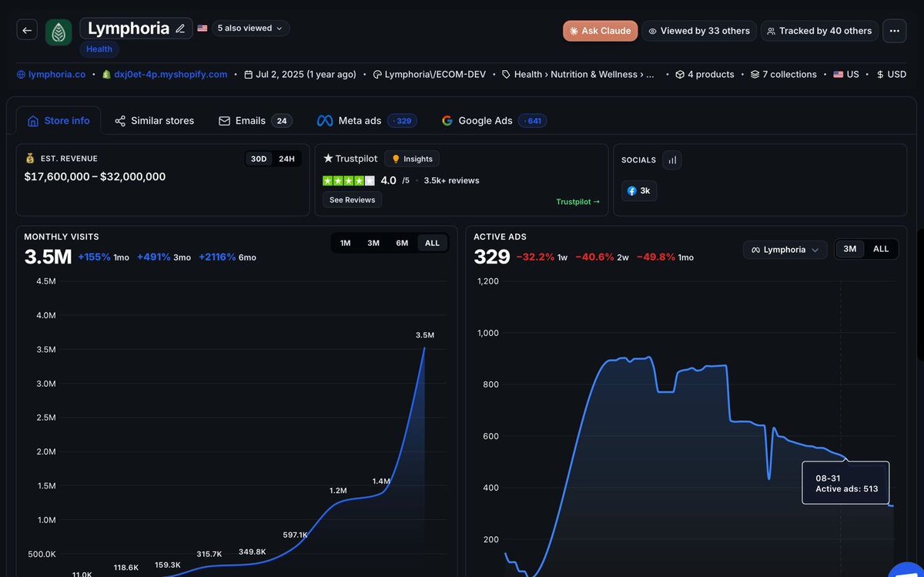Click the US flag next to the store name
Image resolution: width=924 pixels, height=577 pixels.
pyautogui.click(x=203, y=28)
